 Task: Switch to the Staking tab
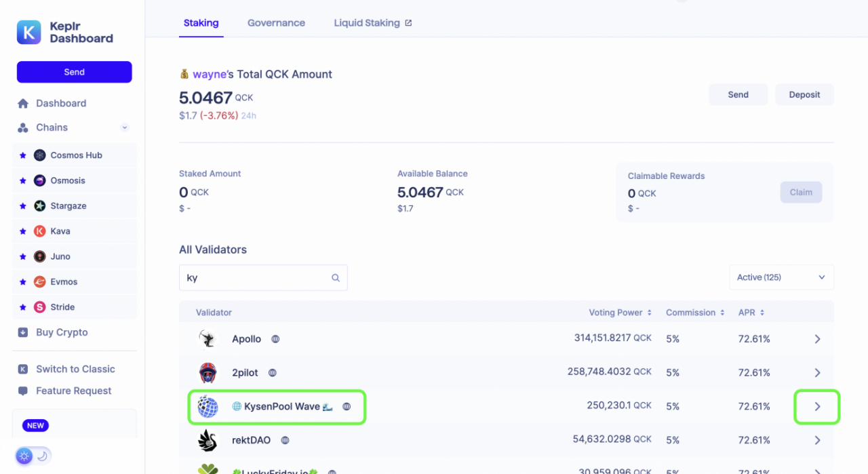(201, 23)
